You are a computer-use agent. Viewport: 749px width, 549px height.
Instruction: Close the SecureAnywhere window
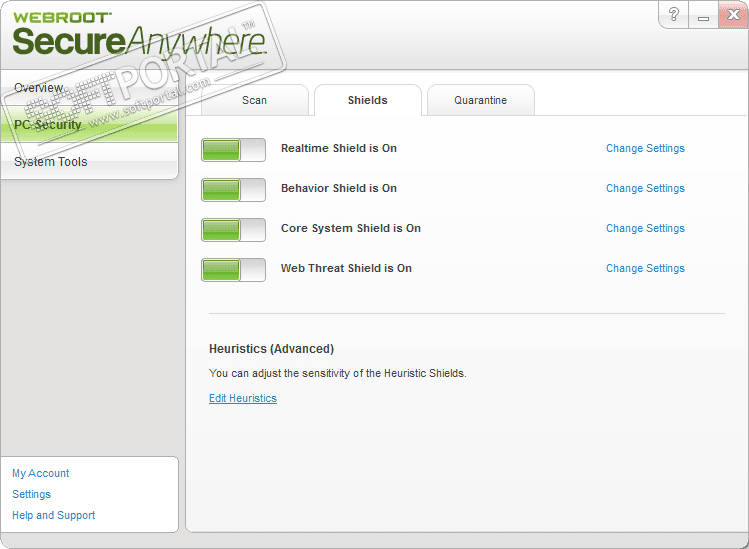coord(733,15)
